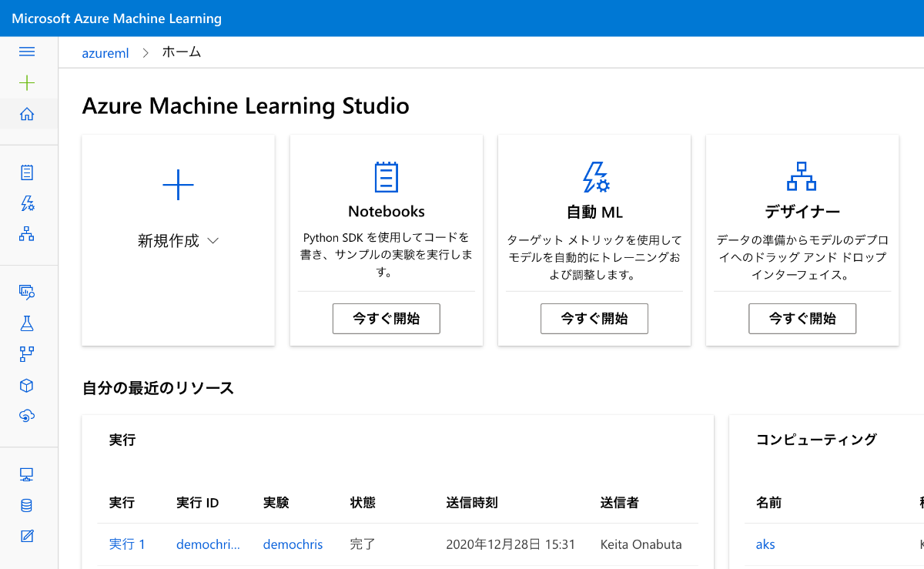Click the large plus icon on 新規作成 card

click(x=178, y=185)
